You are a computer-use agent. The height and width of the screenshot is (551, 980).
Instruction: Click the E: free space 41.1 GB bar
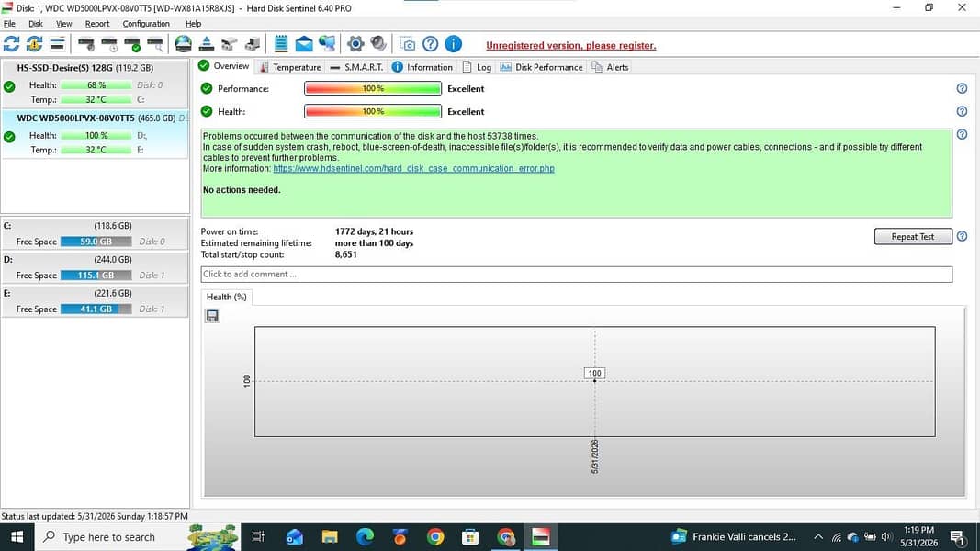pyautogui.click(x=96, y=309)
